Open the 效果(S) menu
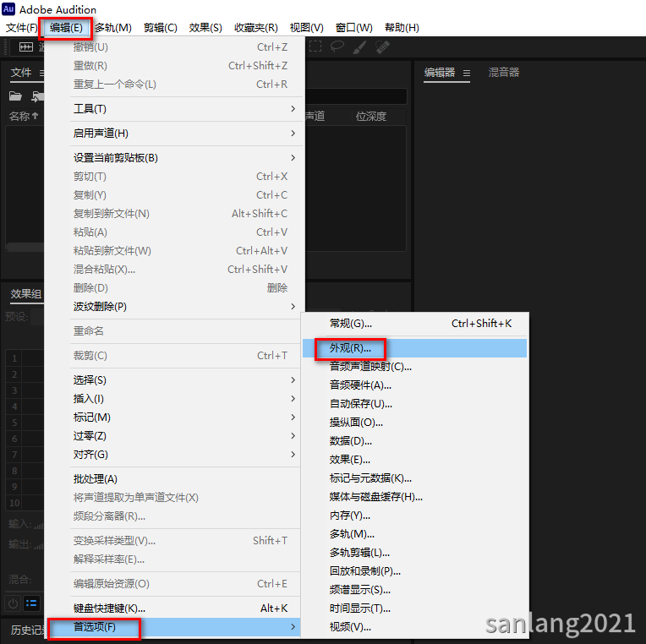This screenshot has height=644, width=646. click(205, 28)
